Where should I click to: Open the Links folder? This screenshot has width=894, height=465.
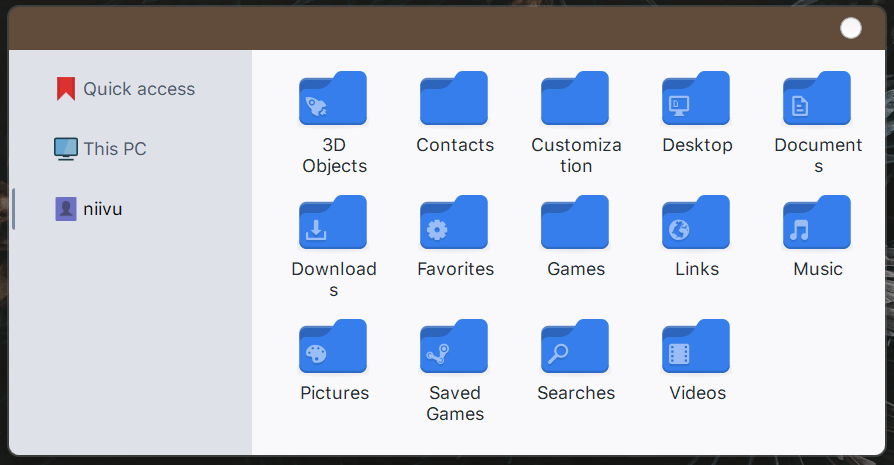(x=697, y=224)
